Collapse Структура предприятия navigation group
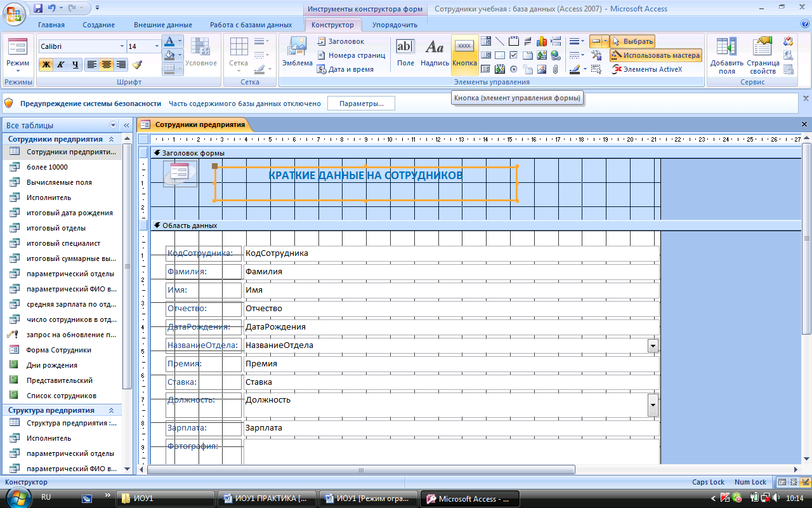 (x=111, y=411)
